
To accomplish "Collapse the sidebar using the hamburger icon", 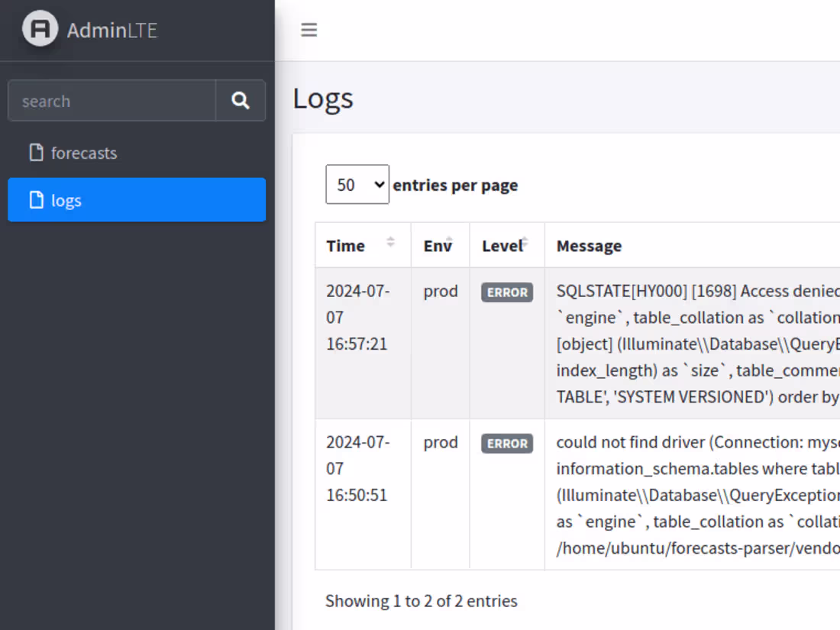I will click(x=309, y=30).
